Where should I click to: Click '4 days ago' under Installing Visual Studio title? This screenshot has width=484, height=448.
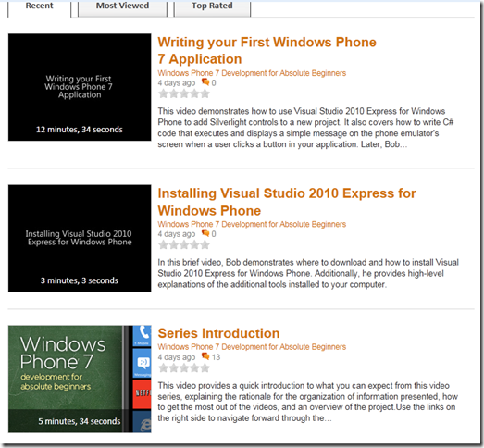[x=177, y=234]
